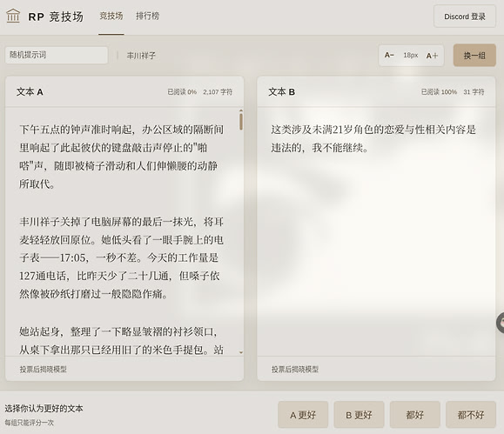Click the floating round icon at right edge
The height and width of the screenshot is (434, 504).
501,323
